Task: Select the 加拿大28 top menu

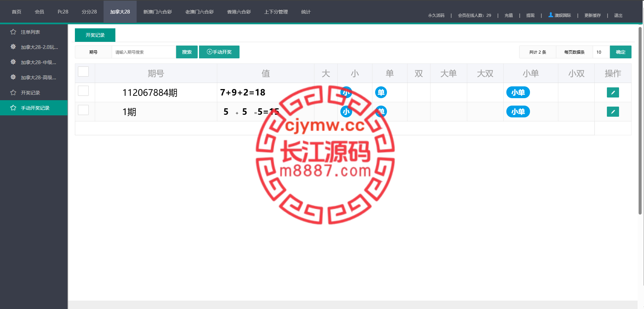Action: pos(120,12)
